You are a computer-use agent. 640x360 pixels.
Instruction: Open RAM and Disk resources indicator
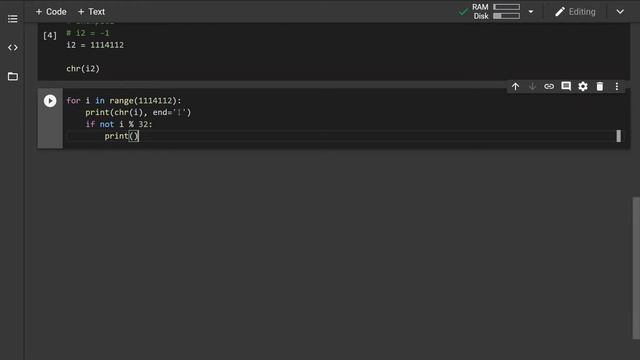[x=496, y=11]
